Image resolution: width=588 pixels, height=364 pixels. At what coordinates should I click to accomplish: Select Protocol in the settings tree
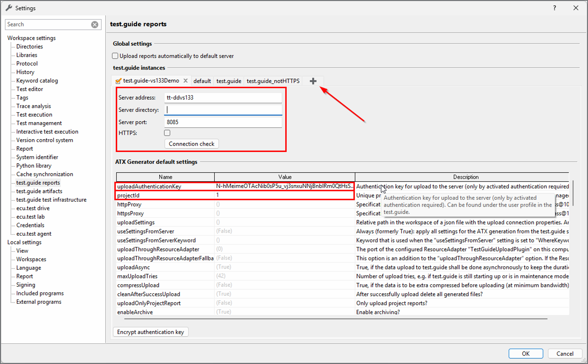[x=27, y=63]
